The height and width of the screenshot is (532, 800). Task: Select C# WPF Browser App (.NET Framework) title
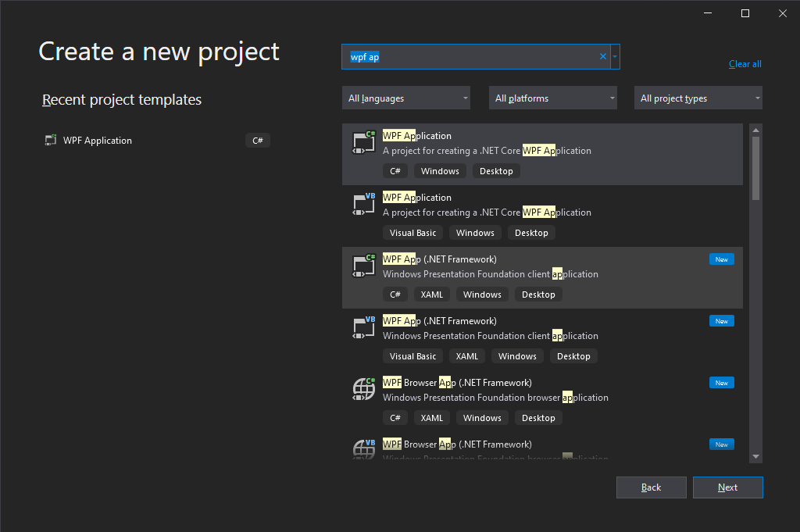click(x=457, y=383)
